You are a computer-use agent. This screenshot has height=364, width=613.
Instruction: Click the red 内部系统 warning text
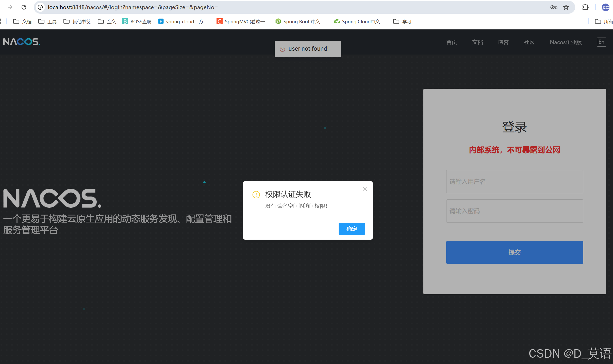pos(515,150)
